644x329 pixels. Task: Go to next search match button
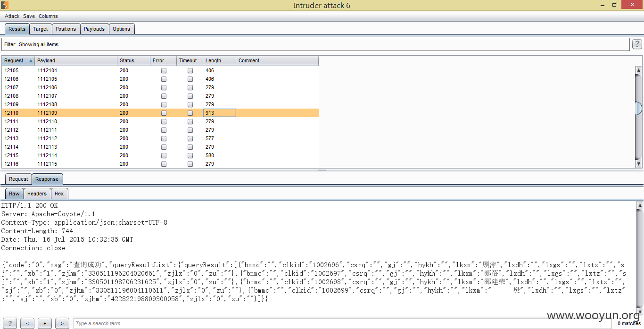[x=62, y=323]
